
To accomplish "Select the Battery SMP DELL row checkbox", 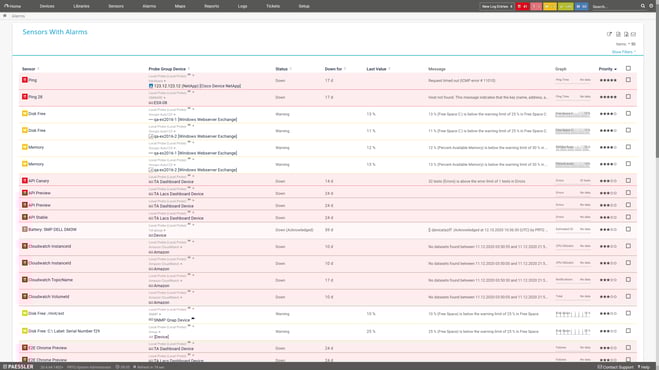I will 628,229.
